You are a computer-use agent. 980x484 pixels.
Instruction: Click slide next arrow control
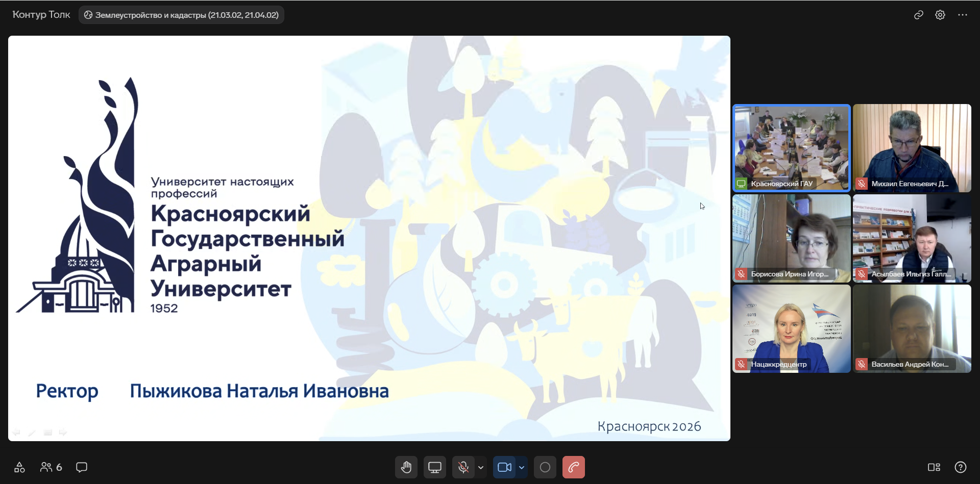pos(63,432)
